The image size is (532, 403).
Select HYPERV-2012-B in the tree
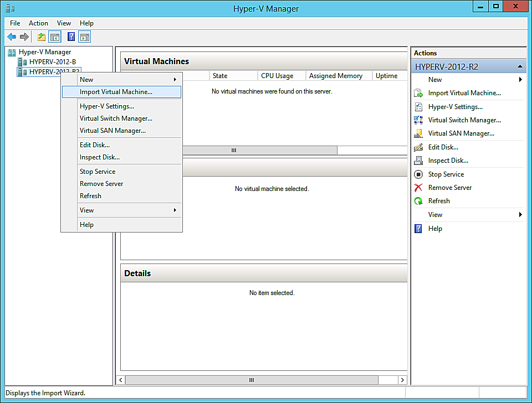click(53, 62)
